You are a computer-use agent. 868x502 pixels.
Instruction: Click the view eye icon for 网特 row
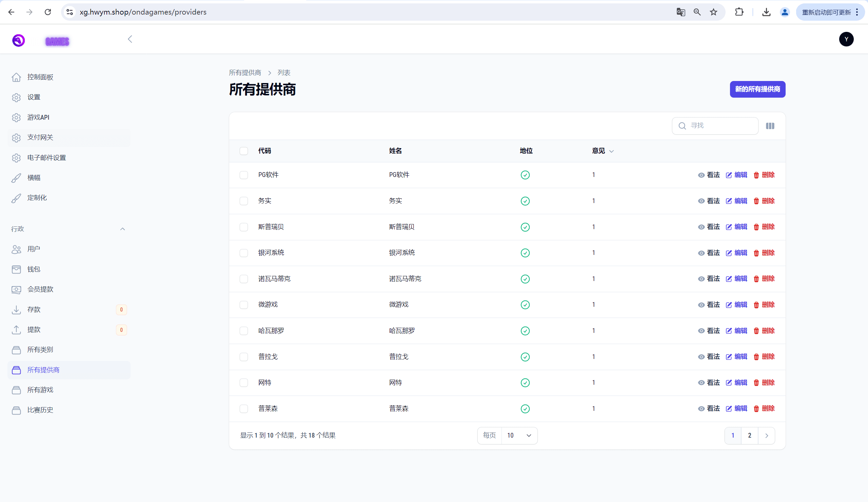[x=701, y=383]
